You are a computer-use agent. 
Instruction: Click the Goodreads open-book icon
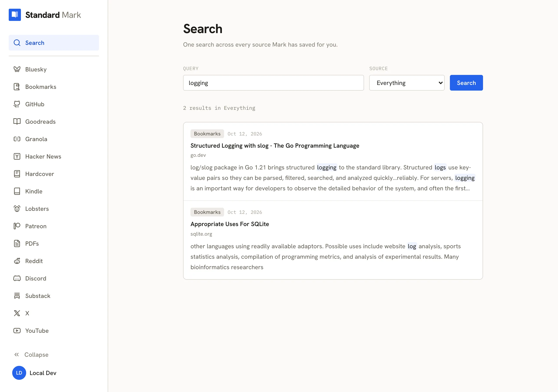point(17,122)
